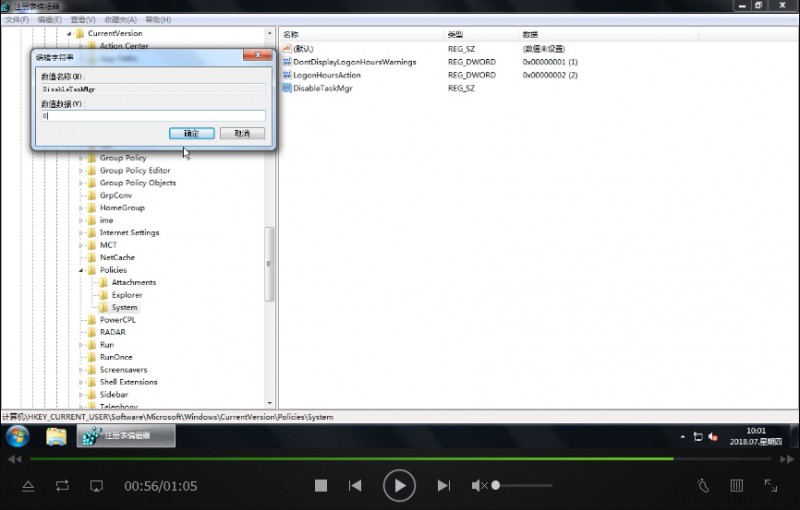This screenshot has width=800, height=510.
Task: Click the fast-forward double-arrow at progress bar end
Action: pyautogui.click(x=787, y=459)
